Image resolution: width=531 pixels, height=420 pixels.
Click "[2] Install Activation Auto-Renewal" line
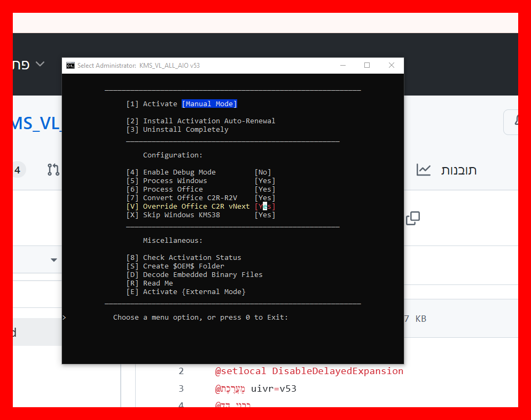[x=201, y=121]
